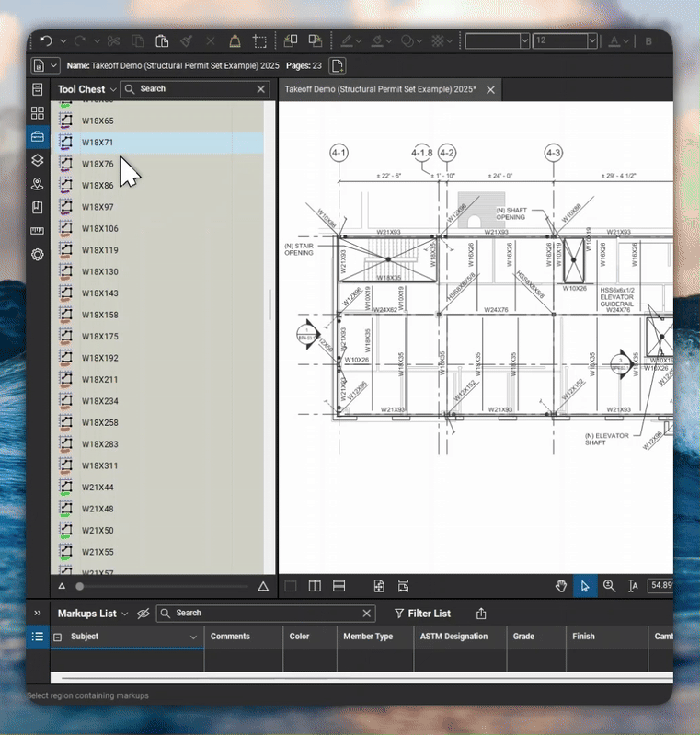Screen dimensions: 700x735
Task: Collapse panel with double chevron icon
Action: [x=38, y=614]
